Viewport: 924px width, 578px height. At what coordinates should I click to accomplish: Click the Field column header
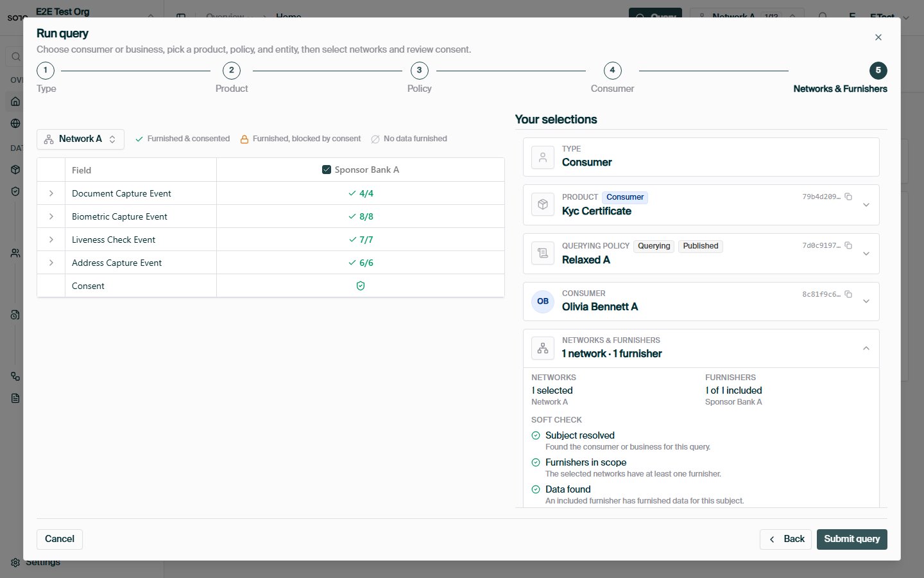click(x=81, y=170)
